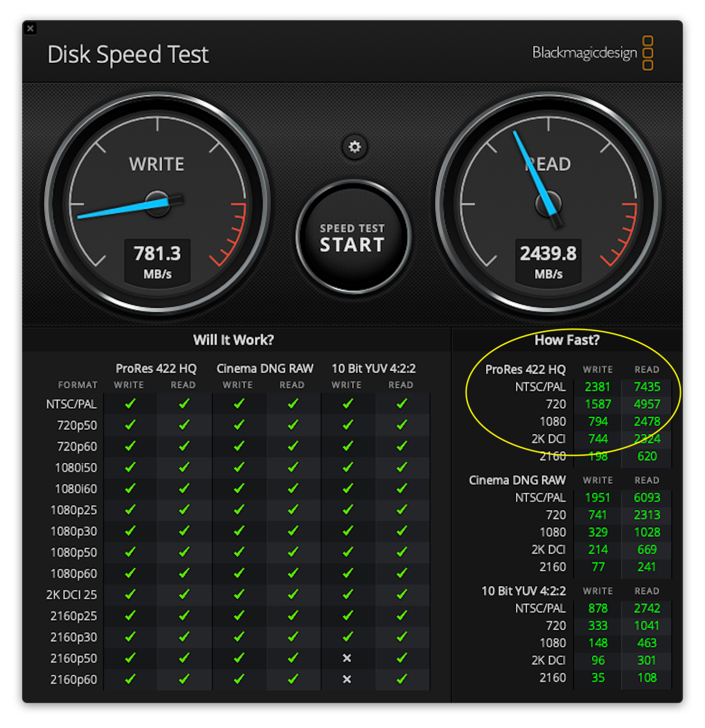
Task: Click Cinema DNG 2160 write value 77
Action: [x=598, y=566]
